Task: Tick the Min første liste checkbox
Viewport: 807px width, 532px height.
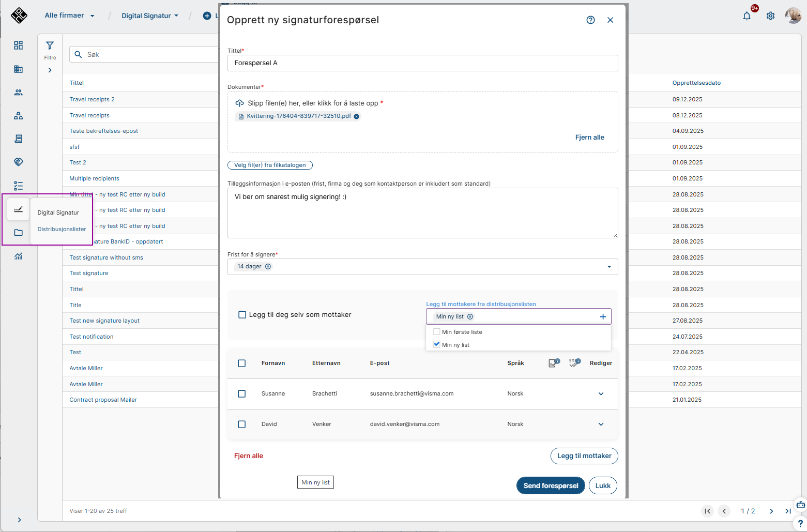Action: coord(437,332)
